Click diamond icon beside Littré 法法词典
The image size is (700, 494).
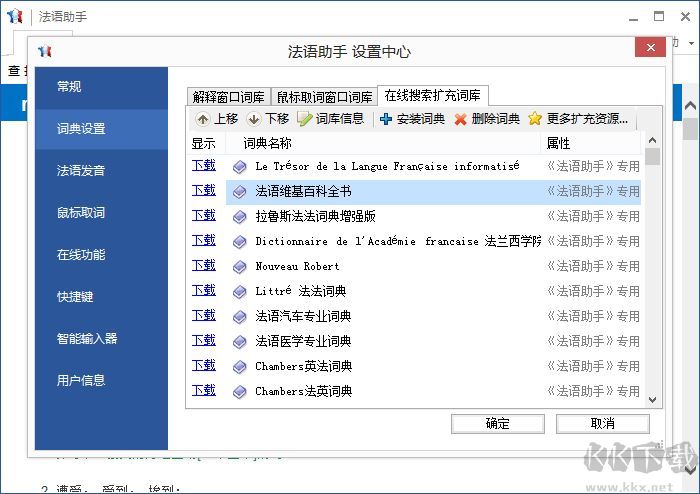(x=240, y=292)
